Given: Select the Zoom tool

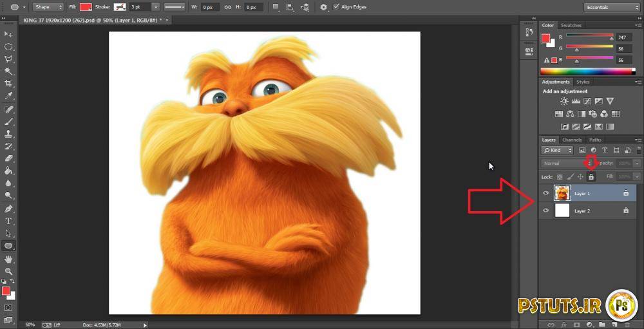Looking at the screenshot, I should tap(8, 272).
